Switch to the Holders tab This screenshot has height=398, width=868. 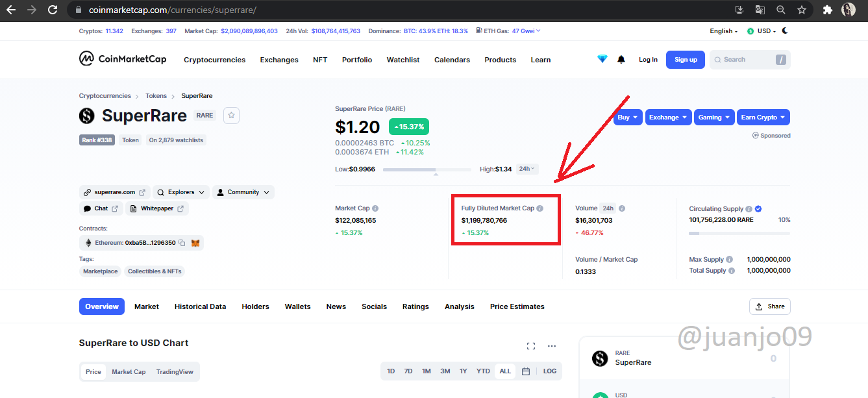[x=255, y=306]
